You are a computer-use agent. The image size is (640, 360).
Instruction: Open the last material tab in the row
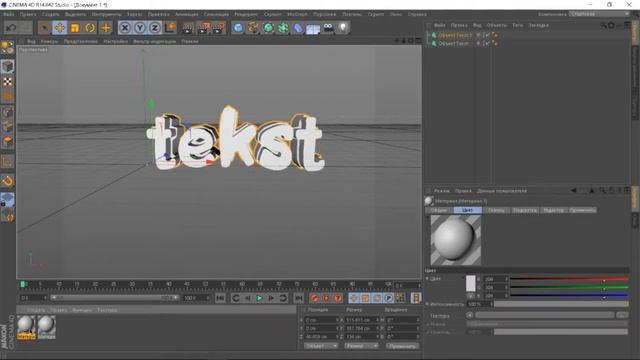tap(582, 210)
